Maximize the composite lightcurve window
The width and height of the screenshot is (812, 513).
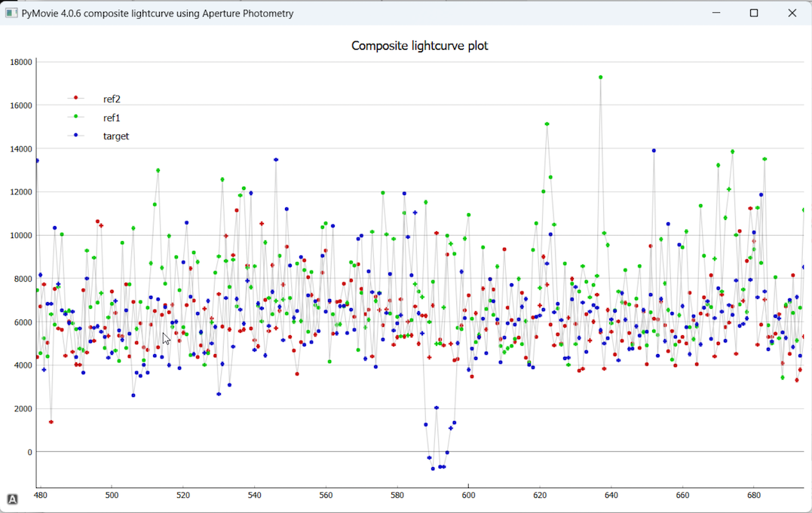click(x=753, y=13)
